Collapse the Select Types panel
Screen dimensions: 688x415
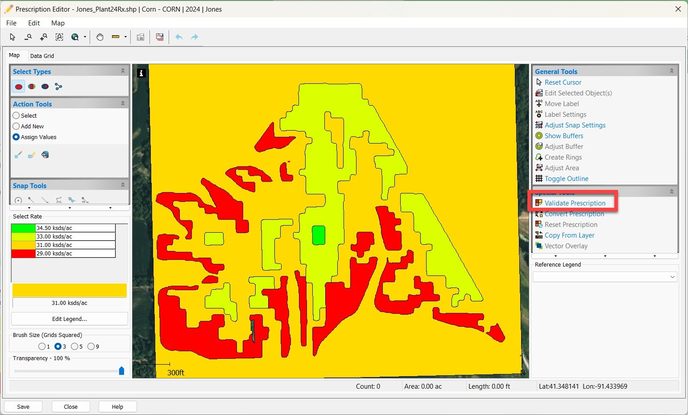click(123, 72)
